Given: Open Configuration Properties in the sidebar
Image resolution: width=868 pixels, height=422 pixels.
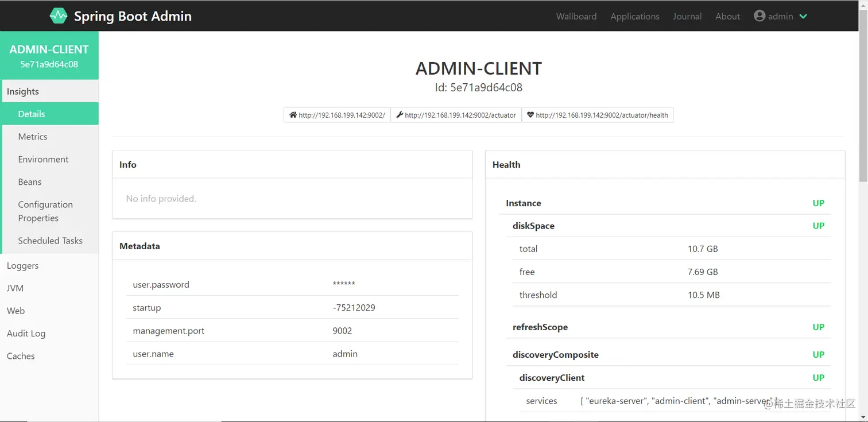Looking at the screenshot, I should click(49, 211).
